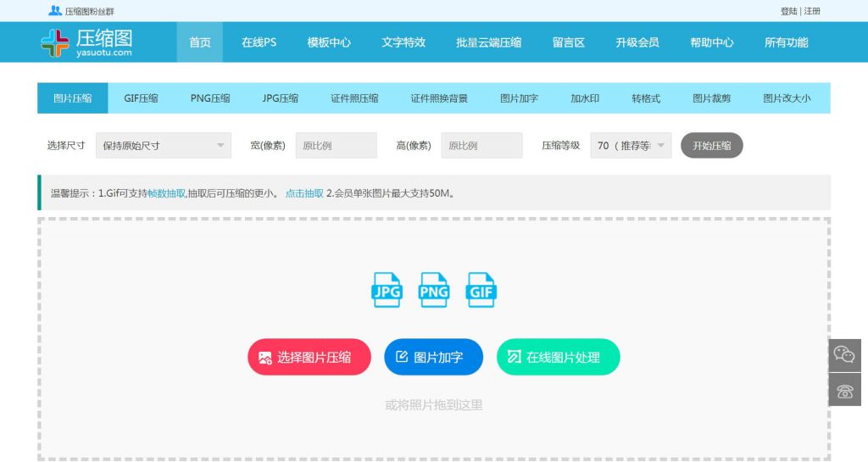Open the 压缩等级 dropdown showing 70
Viewport: 868px width, 462px height.
[x=631, y=146]
